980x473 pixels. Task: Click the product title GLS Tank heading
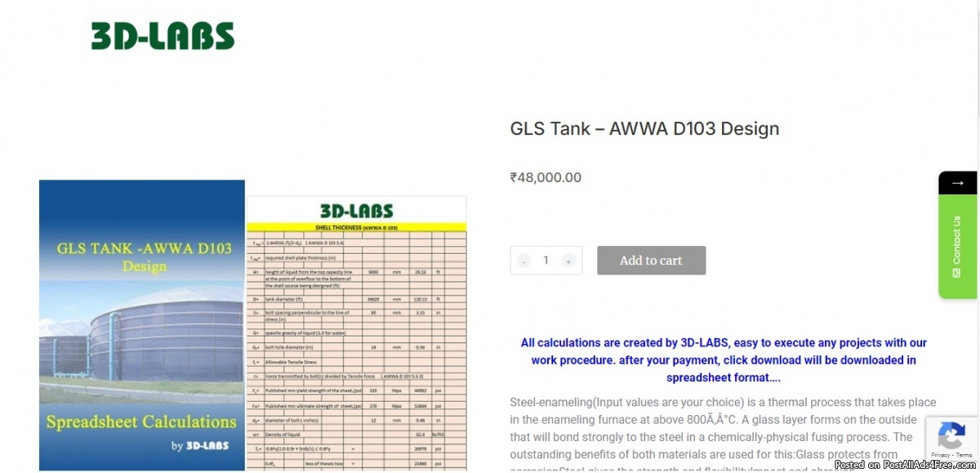644,128
